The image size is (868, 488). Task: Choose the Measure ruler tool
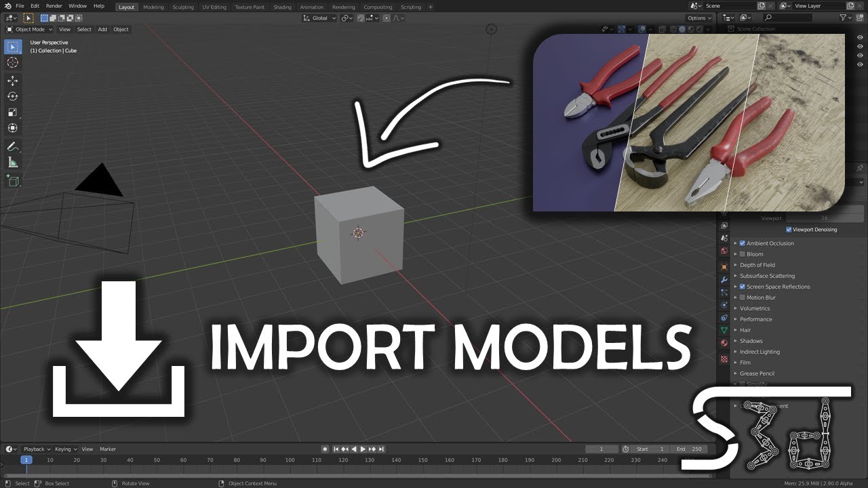12,162
